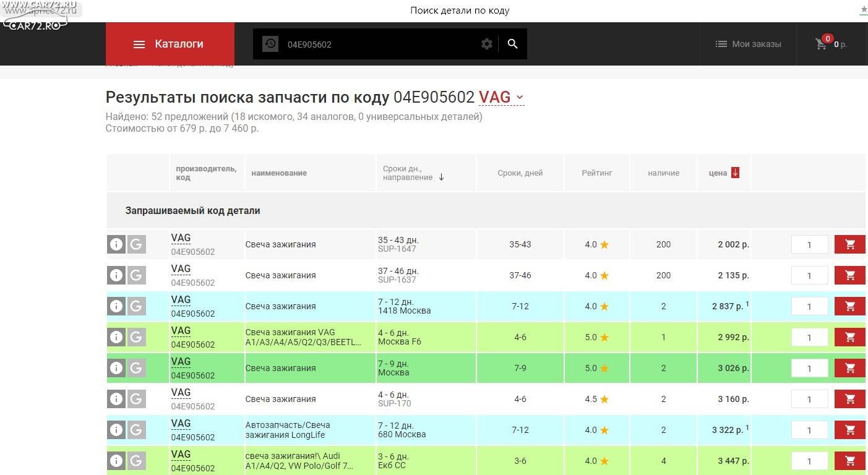Image resolution: width=868 pixels, height=475 pixels.
Task: Add 2 837 р. offer to cart
Action: pos(850,306)
